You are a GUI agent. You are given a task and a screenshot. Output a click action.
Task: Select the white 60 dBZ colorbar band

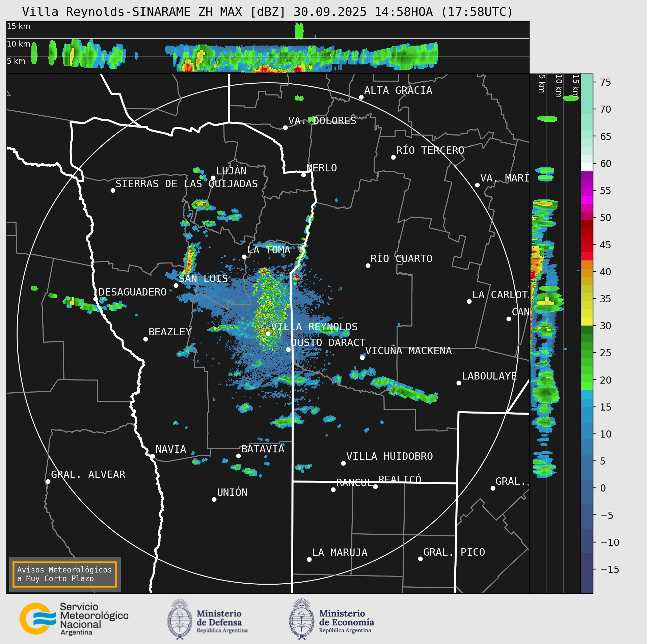coord(587,167)
